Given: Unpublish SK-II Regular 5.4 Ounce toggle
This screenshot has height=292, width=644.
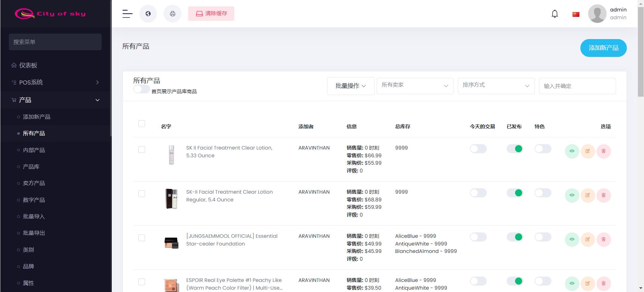Looking at the screenshot, I should 515,193.
